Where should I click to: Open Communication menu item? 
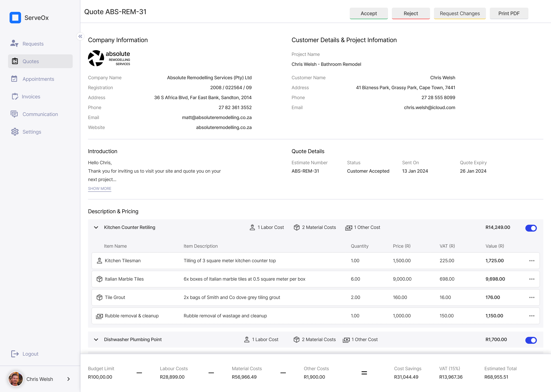point(40,114)
